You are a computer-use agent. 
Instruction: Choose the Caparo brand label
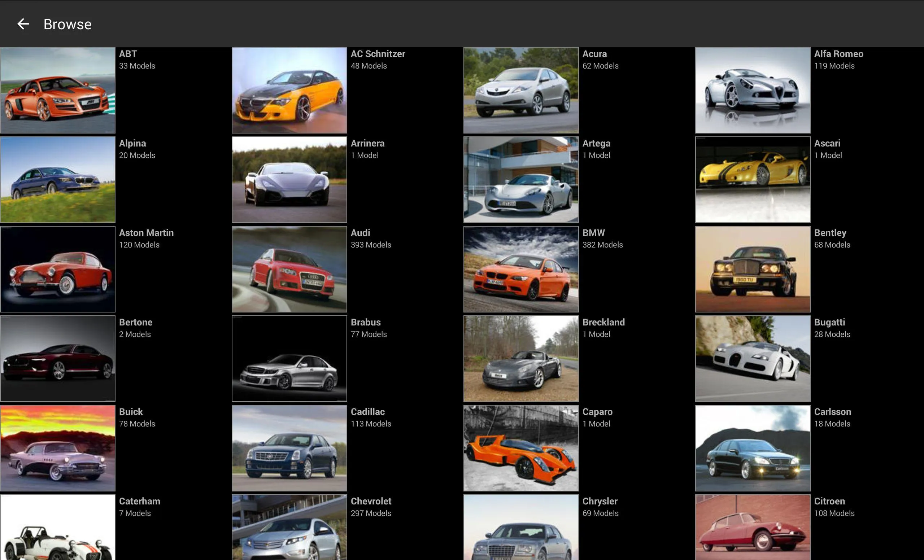(x=598, y=412)
